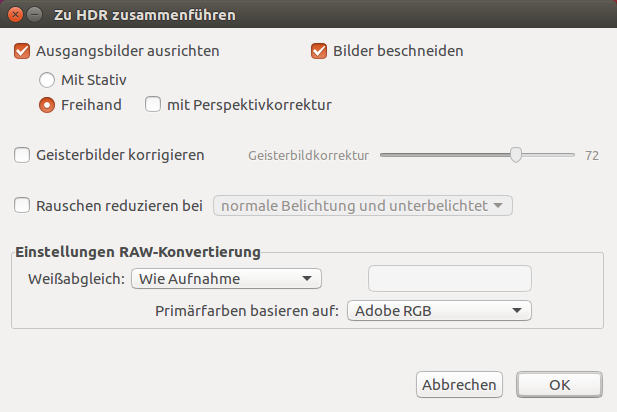The width and height of the screenshot is (617, 412).
Task: Select the Mit Stativ radio option
Action: [47, 78]
